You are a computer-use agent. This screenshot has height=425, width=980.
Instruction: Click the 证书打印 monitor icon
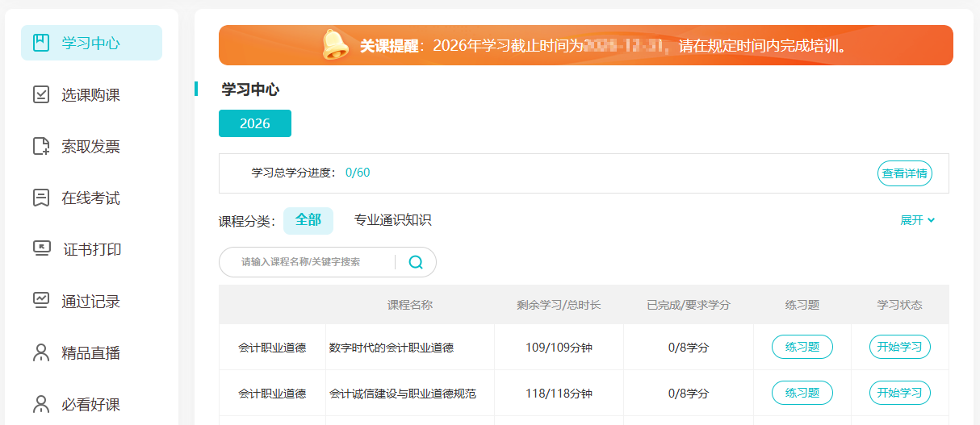(x=41, y=249)
